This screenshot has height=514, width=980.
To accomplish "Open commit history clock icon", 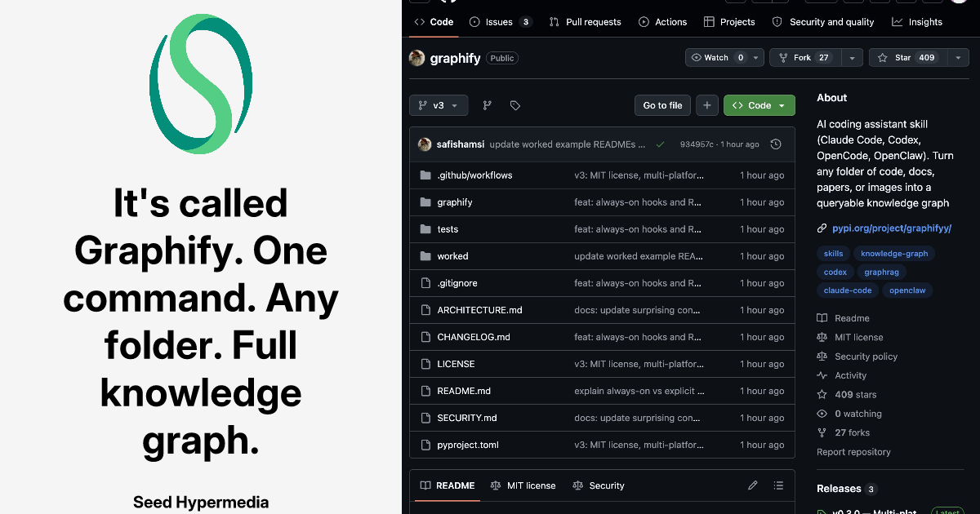I will click(776, 144).
